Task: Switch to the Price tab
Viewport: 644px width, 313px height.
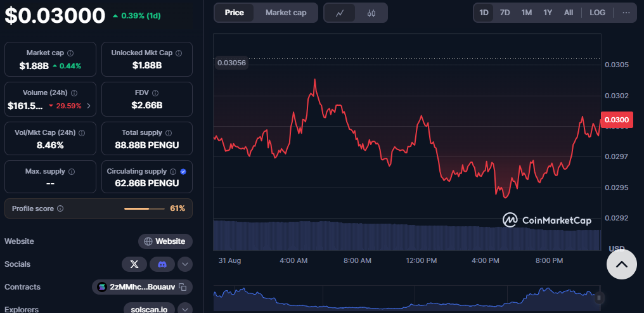Action: 234,13
